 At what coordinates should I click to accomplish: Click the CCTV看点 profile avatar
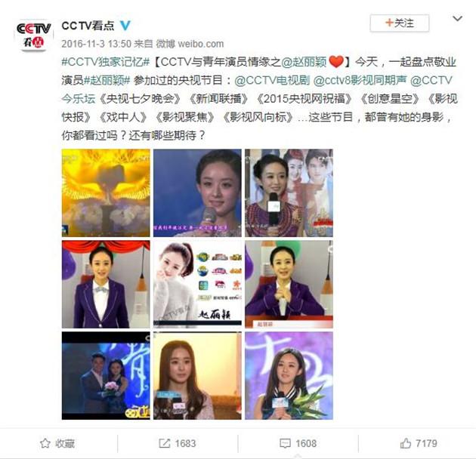34,35
